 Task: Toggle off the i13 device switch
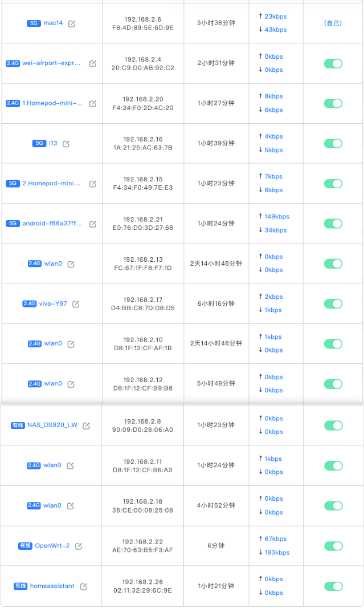coord(333,144)
